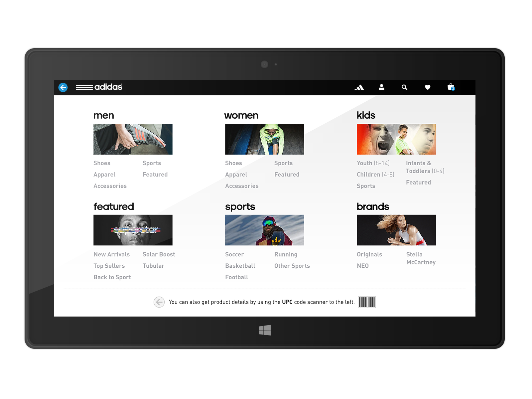
Task: Open Sports under kids
Action: coord(366,186)
